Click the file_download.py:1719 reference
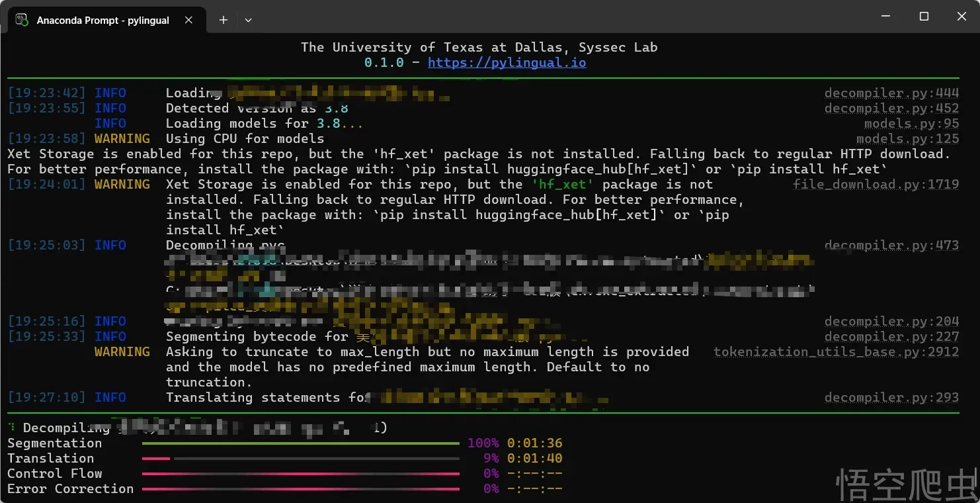This screenshot has height=503, width=980. click(x=876, y=185)
